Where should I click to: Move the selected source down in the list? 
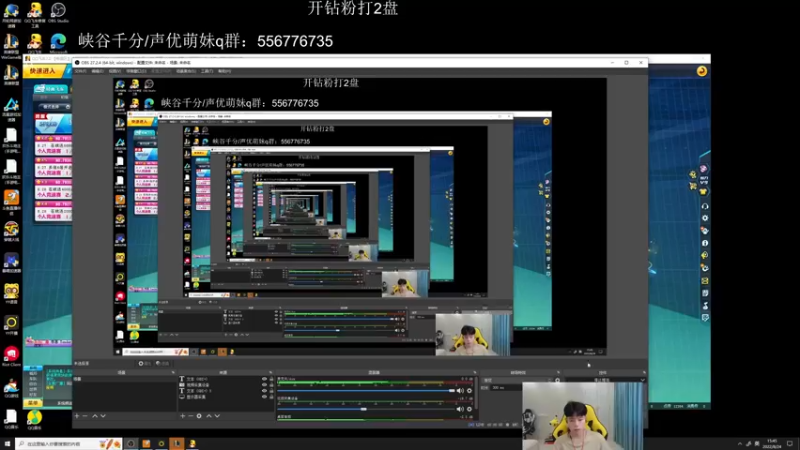[217, 416]
